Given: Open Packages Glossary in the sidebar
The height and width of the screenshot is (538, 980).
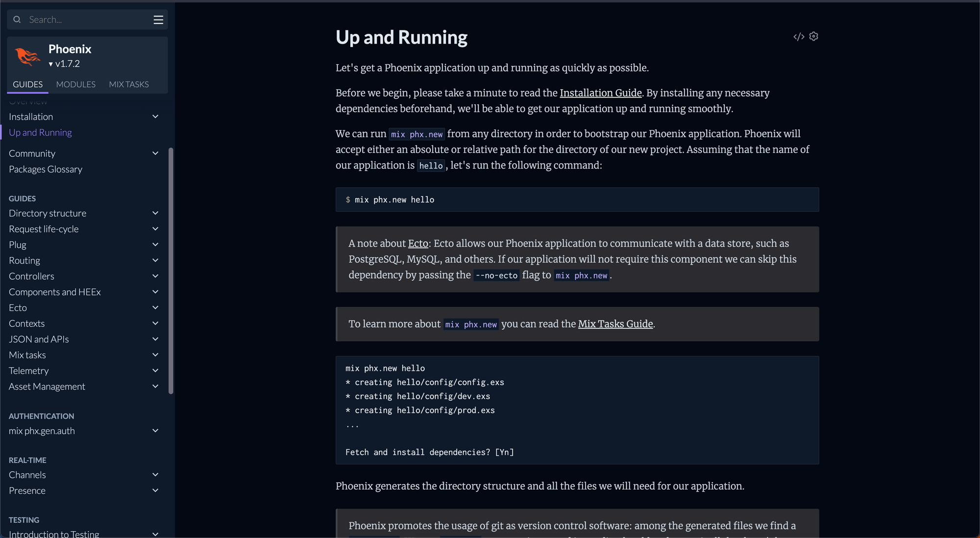Looking at the screenshot, I should pos(46,169).
